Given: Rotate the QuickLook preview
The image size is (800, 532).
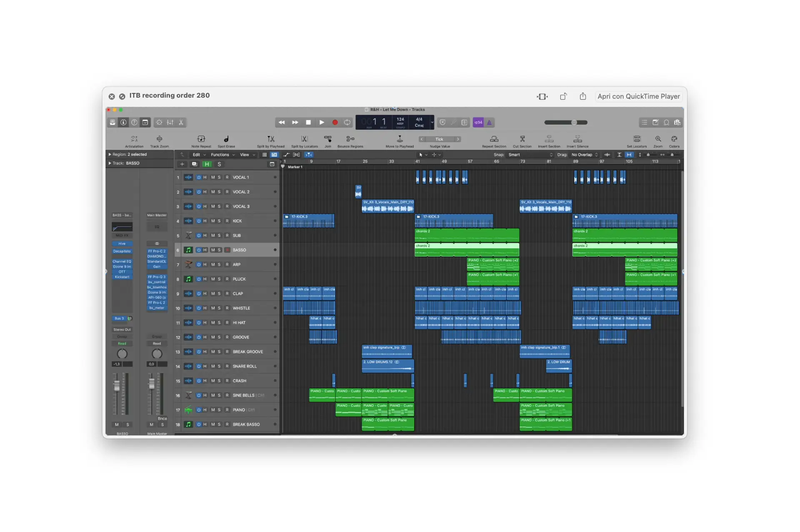Looking at the screenshot, I should coord(563,96).
